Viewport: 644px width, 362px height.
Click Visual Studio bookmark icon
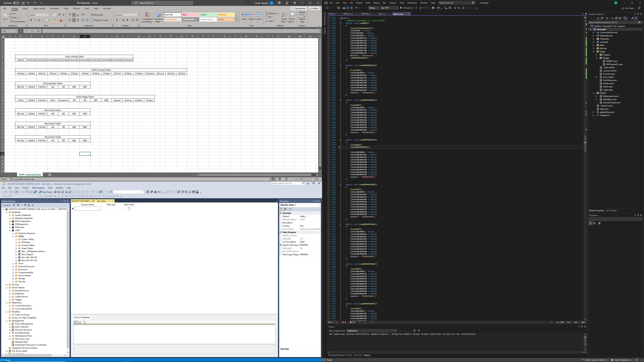click(463, 8)
